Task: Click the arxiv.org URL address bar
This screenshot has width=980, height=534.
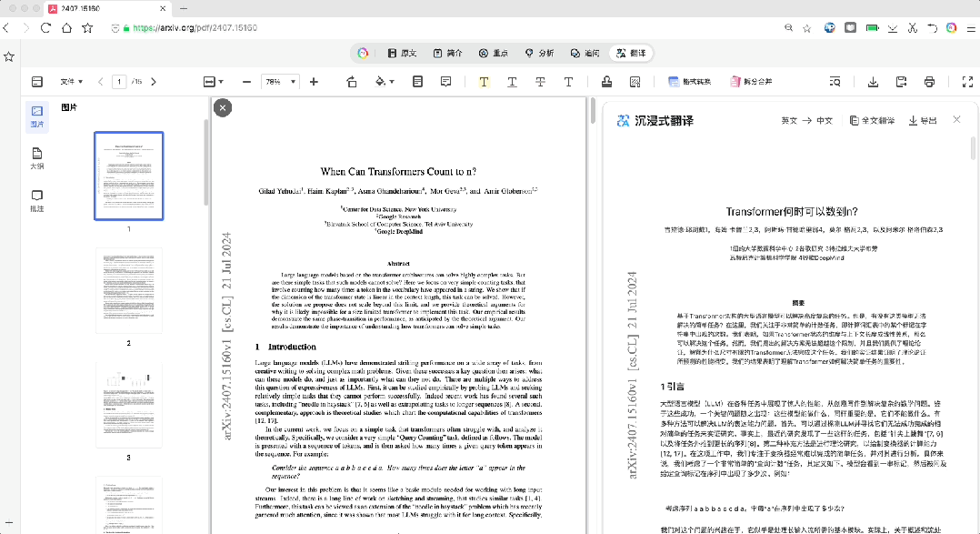Action: click(x=195, y=27)
